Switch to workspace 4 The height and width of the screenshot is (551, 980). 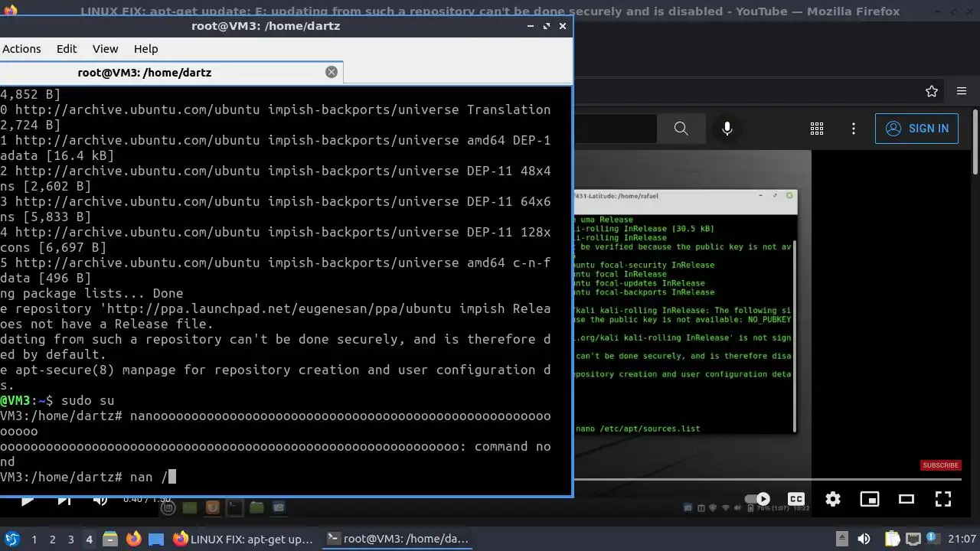(x=89, y=540)
